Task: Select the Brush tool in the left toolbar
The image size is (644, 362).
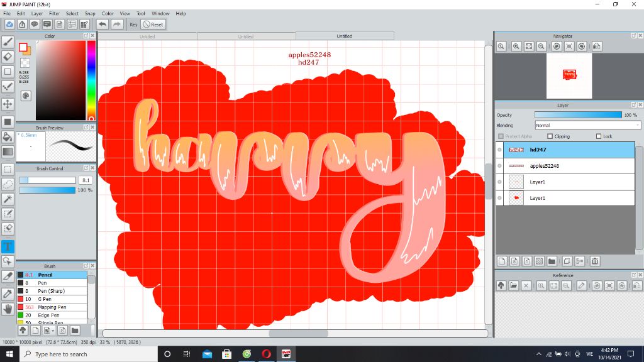Action: (x=8, y=41)
